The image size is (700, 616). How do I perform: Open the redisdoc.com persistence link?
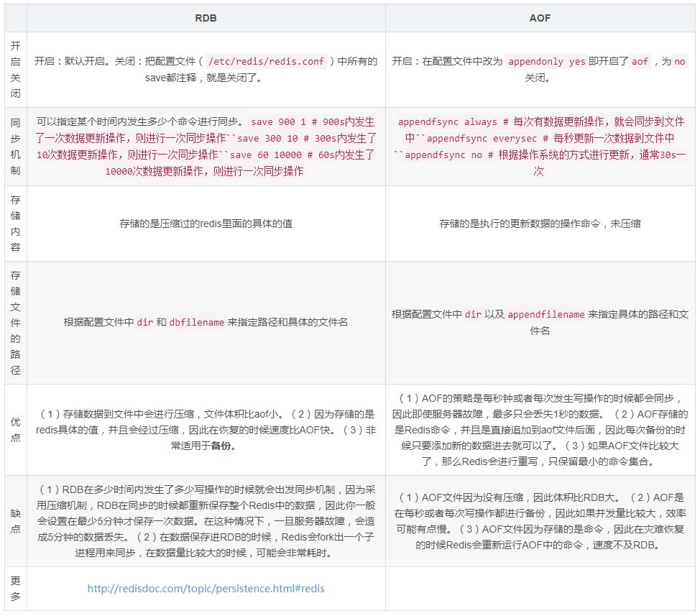(x=206, y=588)
